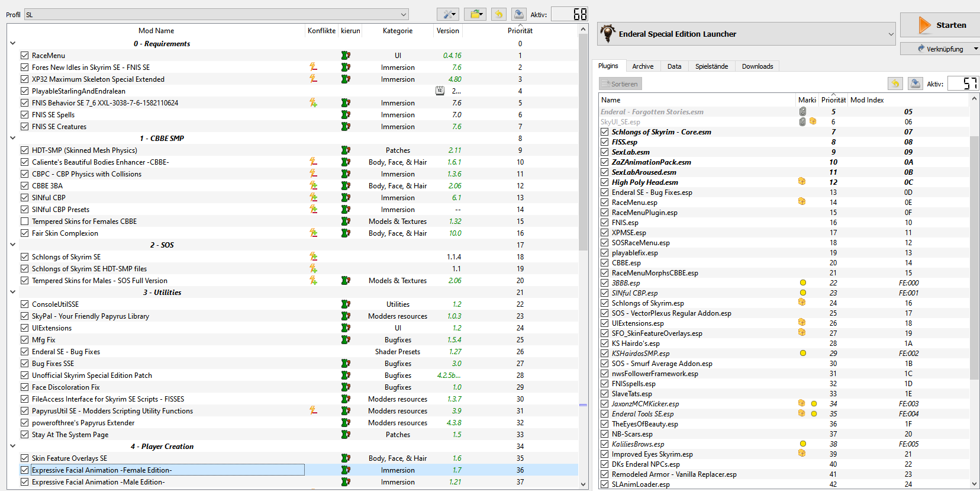This screenshot has height=491, width=980.
Task: Open the mod list tools wrench menu
Action: (447, 14)
